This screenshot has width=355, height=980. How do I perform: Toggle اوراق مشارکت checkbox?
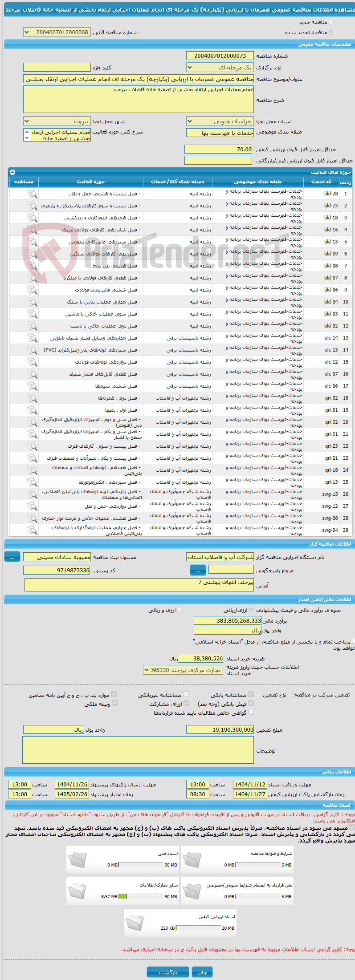pos(186,703)
